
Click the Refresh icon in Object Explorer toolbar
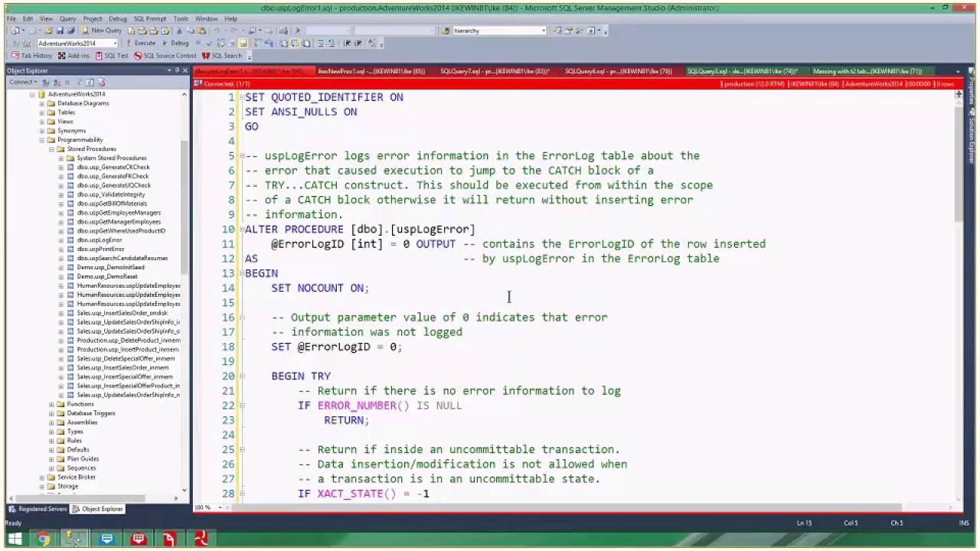point(90,82)
